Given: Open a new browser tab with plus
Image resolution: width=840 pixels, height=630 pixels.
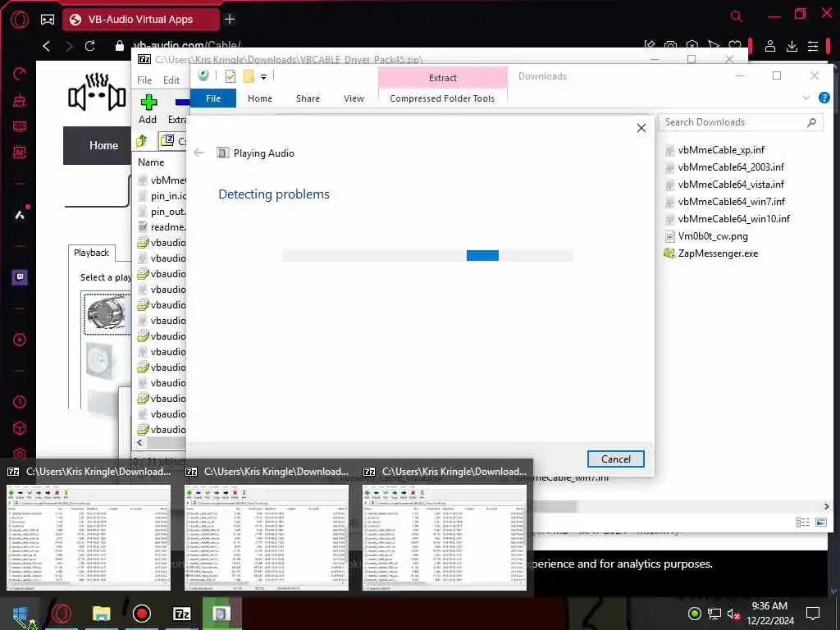Looking at the screenshot, I should [x=230, y=20].
